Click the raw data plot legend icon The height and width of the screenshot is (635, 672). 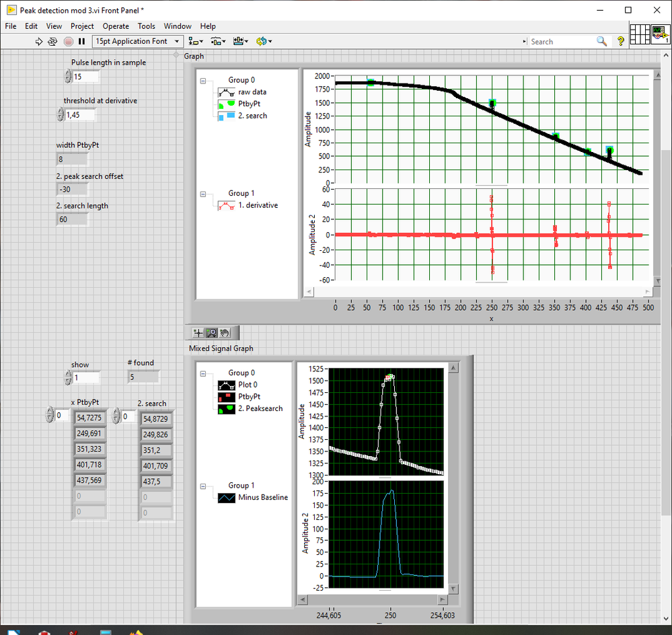click(x=226, y=92)
